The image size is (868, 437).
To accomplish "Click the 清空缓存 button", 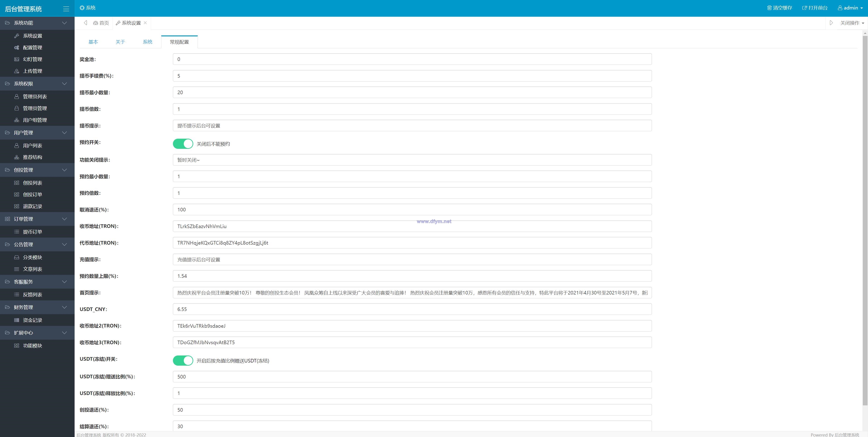I will [780, 8].
